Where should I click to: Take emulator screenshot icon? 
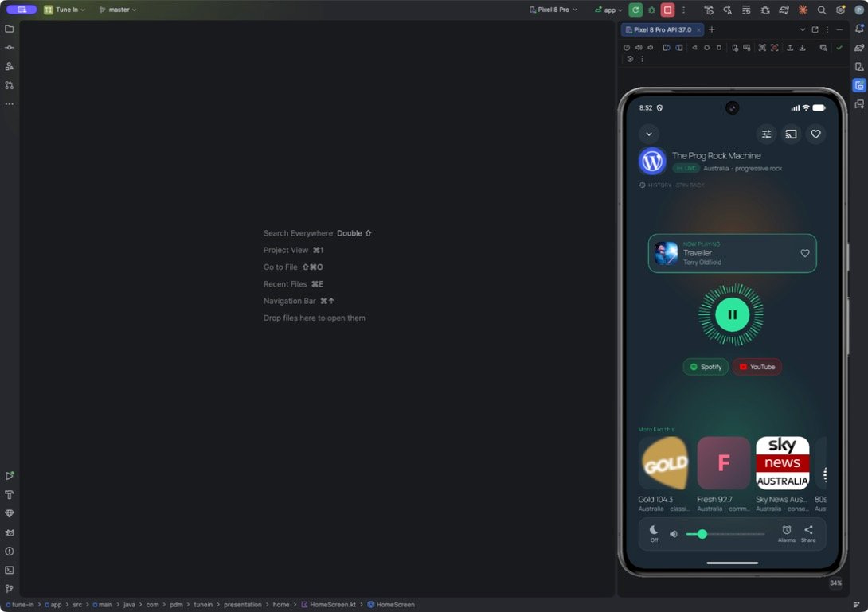tap(762, 48)
